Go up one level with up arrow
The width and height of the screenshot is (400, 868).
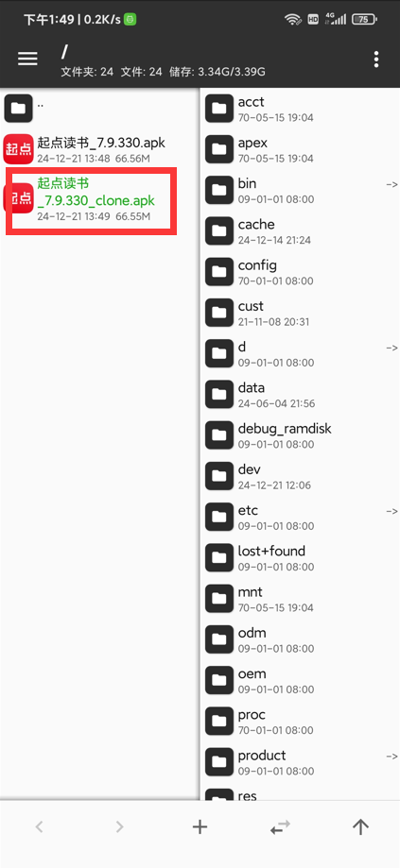click(360, 827)
